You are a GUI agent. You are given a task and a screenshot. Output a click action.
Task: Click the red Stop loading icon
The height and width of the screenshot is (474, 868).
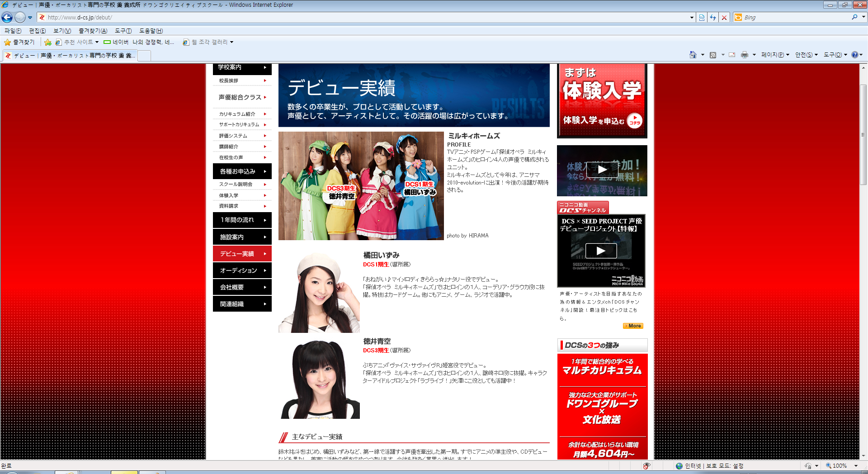724,18
